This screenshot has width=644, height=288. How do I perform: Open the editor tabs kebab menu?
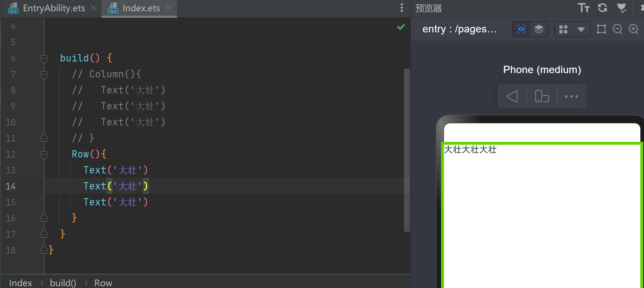pos(401,8)
